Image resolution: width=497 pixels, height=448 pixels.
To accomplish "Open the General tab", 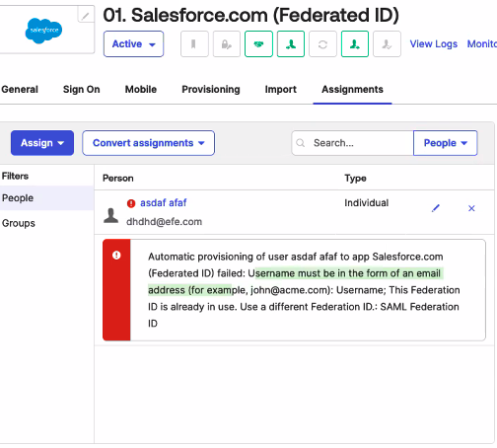I will click(x=20, y=89).
